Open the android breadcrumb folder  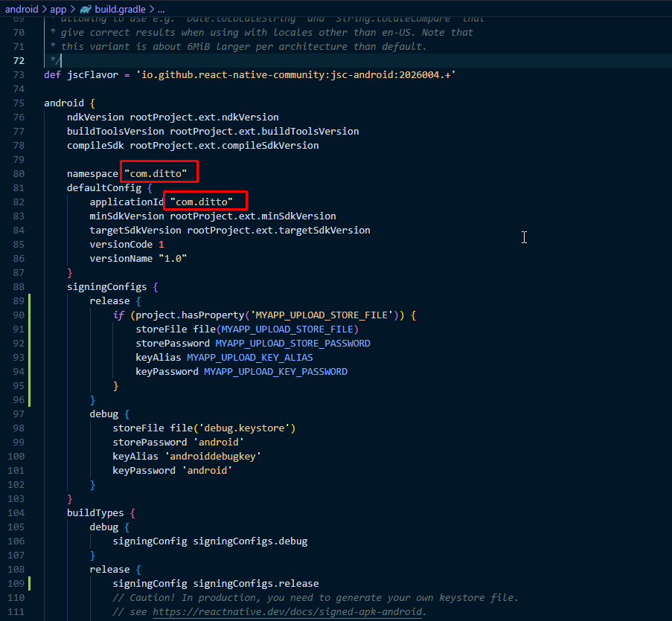point(22,10)
